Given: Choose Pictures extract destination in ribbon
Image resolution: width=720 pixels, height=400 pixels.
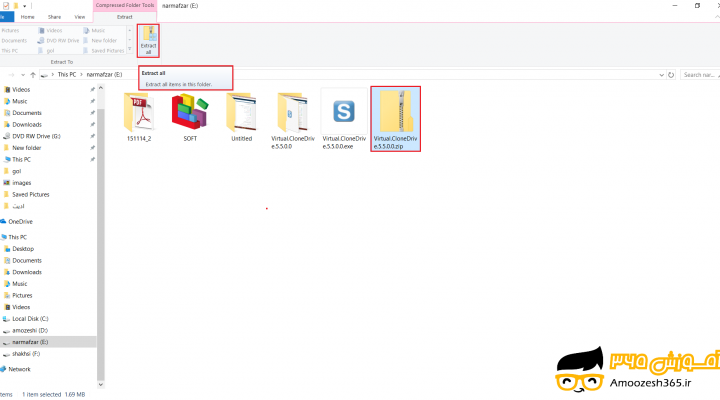Looking at the screenshot, I should (10, 30).
